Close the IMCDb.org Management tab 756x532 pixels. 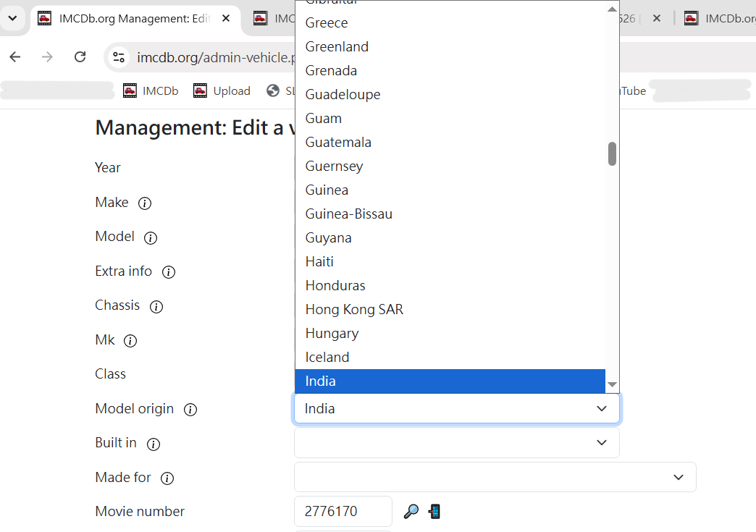coord(226,18)
